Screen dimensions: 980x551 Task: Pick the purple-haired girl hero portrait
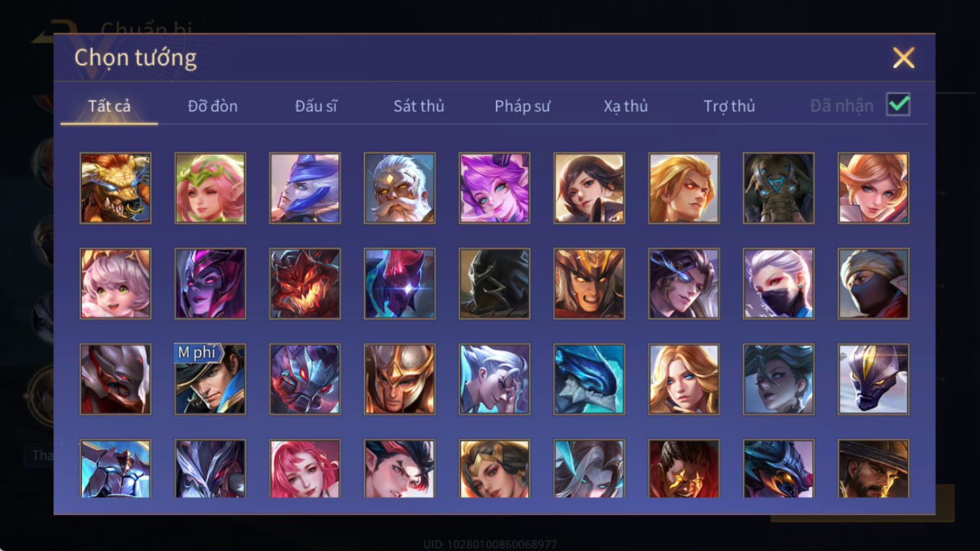pyautogui.click(x=494, y=188)
